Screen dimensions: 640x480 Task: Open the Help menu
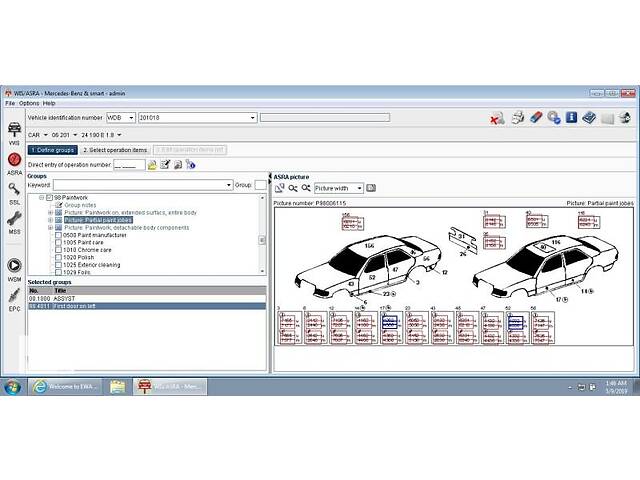(x=49, y=103)
